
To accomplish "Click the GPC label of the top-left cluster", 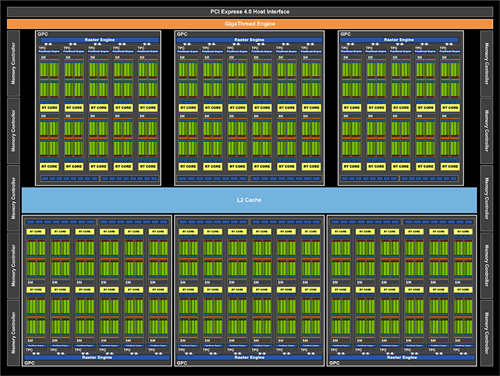I will click(43, 34).
